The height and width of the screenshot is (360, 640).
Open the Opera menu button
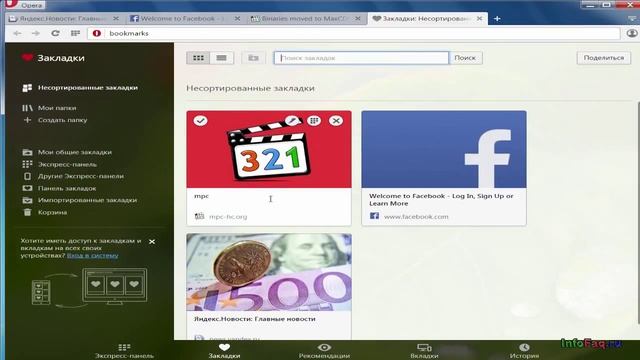(24, 5)
